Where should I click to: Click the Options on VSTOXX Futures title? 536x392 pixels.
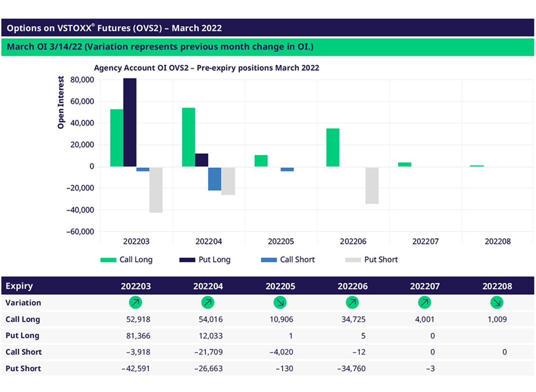114,28
